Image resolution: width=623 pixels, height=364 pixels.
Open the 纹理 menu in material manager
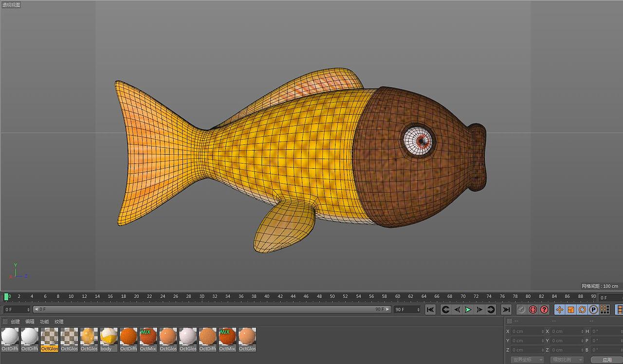(x=59, y=322)
